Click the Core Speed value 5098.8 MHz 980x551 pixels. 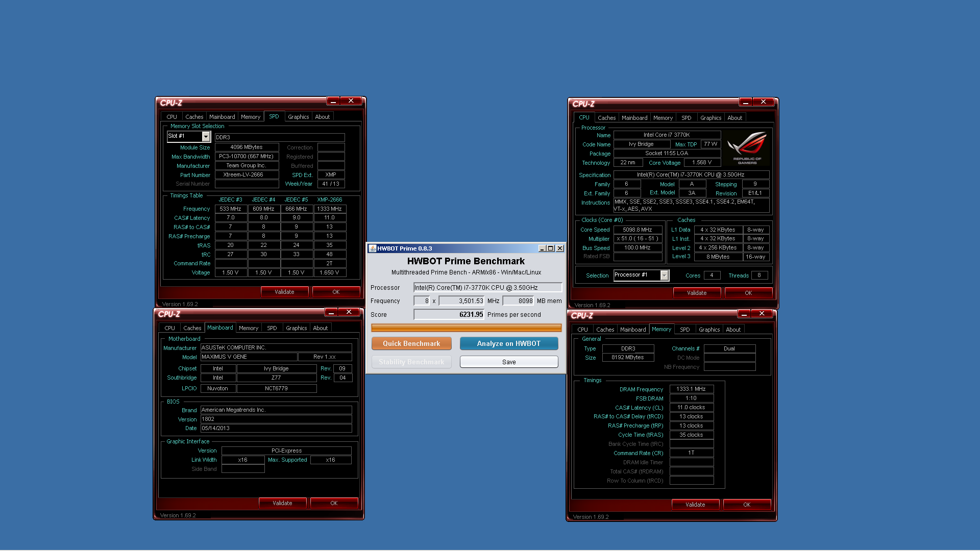[638, 230]
